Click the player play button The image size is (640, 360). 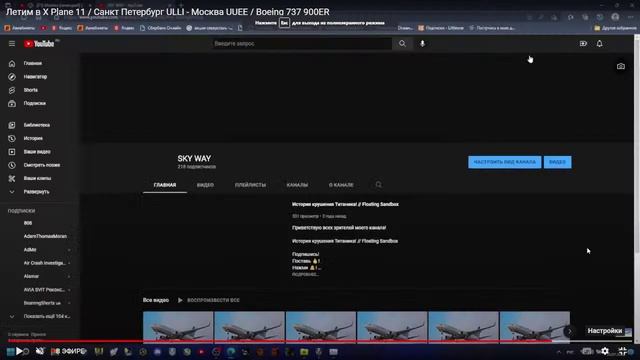[19, 351]
